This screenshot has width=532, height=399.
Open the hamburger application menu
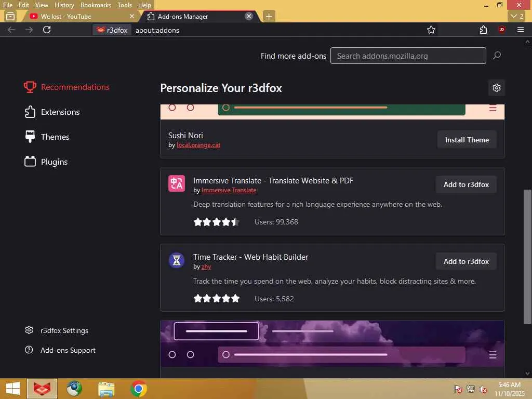[x=521, y=30]
